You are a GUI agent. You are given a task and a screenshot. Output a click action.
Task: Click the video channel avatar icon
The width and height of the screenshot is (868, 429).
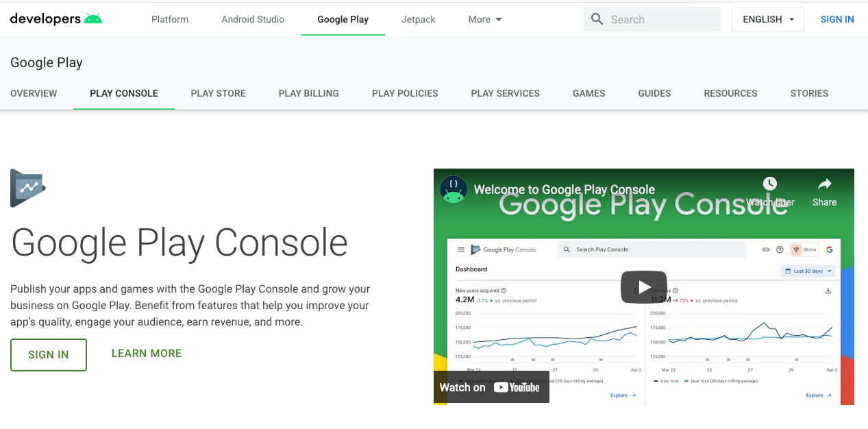tap(454, 190)
